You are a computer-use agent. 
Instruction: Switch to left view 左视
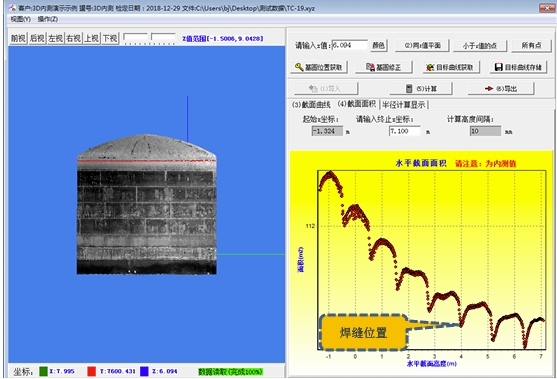pyautogui.click(x=55, y=38)
